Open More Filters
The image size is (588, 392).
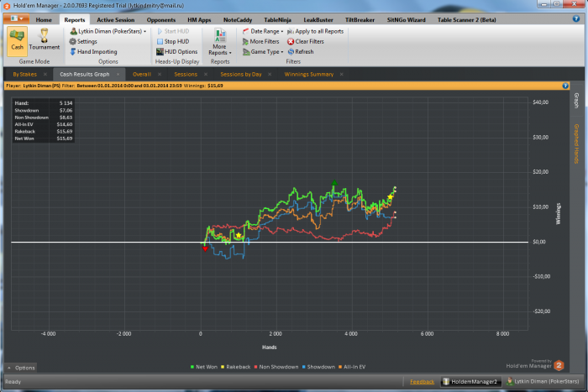[261, 42]
